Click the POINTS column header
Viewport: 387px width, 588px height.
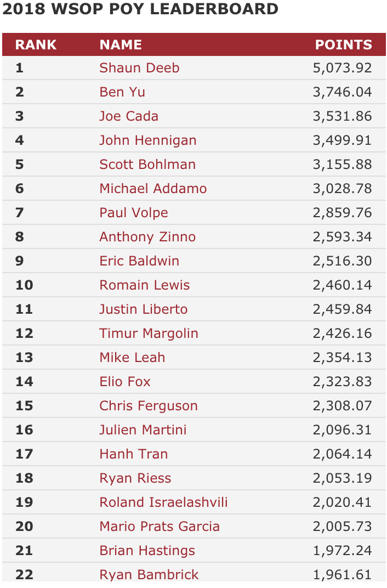click(344, 44)
